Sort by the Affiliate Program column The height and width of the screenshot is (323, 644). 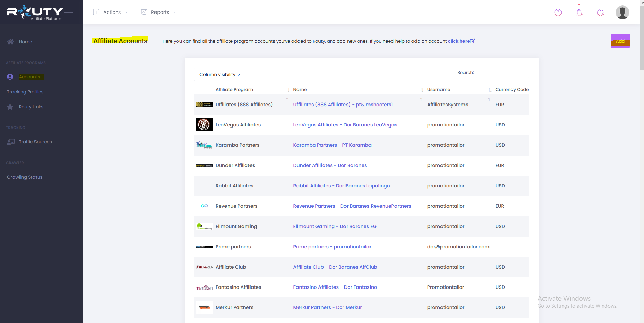(253, 90)
